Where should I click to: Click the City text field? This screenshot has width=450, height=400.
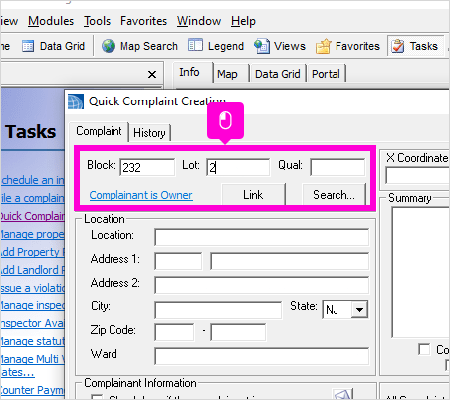tap(218, 310)
